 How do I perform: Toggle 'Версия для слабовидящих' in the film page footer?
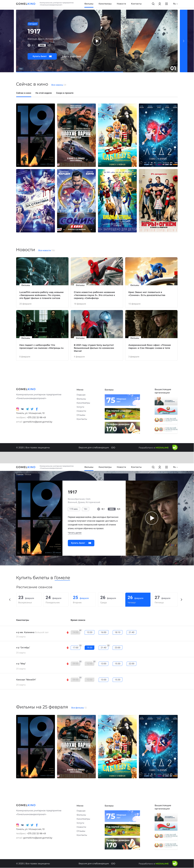[x=97, y=863]
